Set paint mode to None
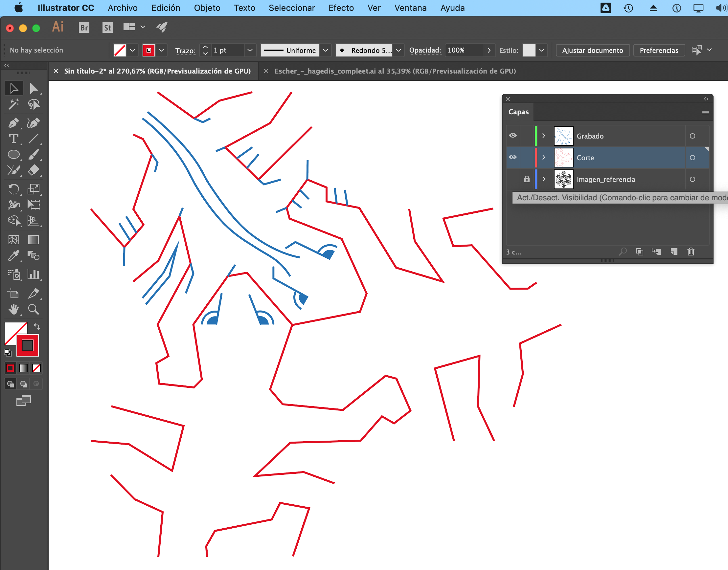 click(x=36, y=368)
